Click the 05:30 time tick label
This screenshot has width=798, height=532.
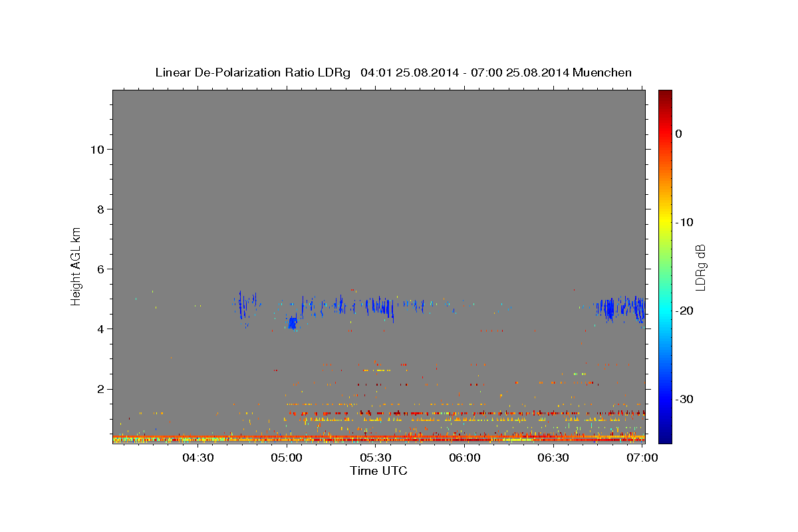click(x=376, y=458)
